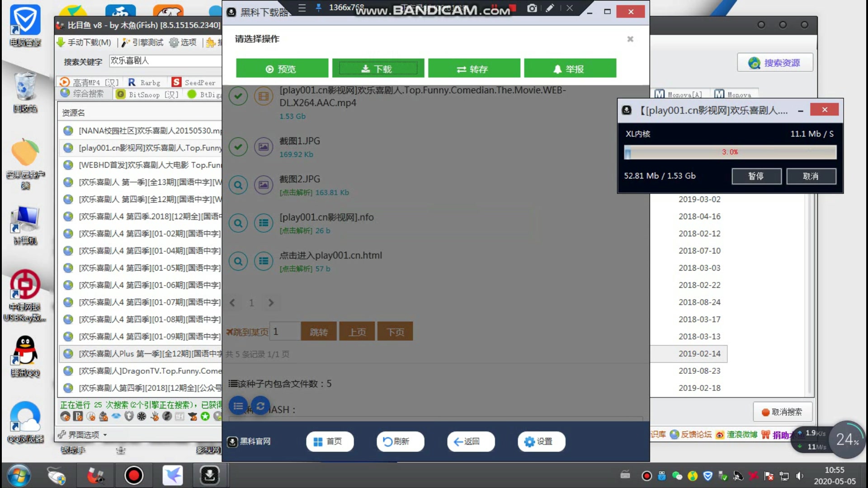The image size is (868, 488).
Task: Click the image type icon beside 截图2.JPG
Action: 264,185
